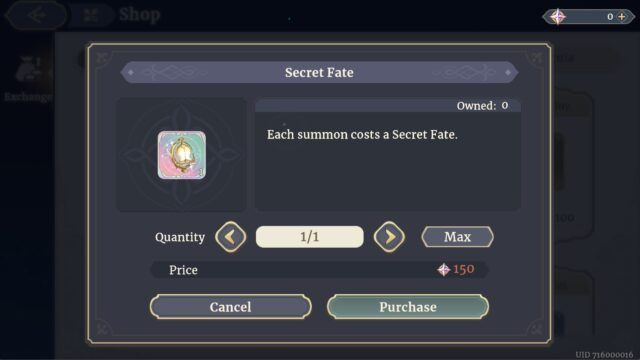Decrease quantity with the left arrow
This screenshot has width=640, height=360.
(231, 237)
